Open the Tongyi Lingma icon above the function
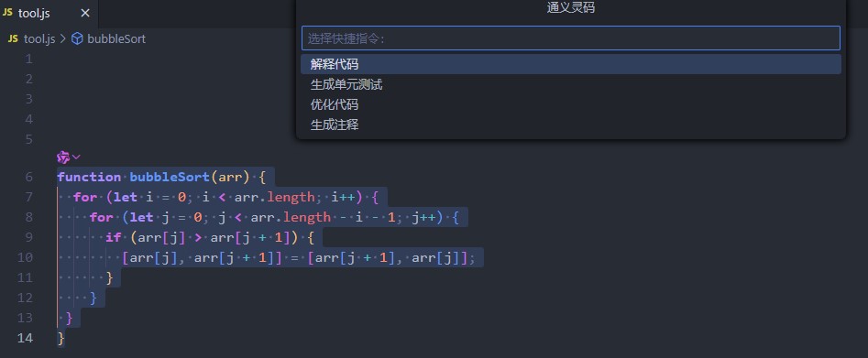This screenshot has height=358, width=868. point(63,157)
